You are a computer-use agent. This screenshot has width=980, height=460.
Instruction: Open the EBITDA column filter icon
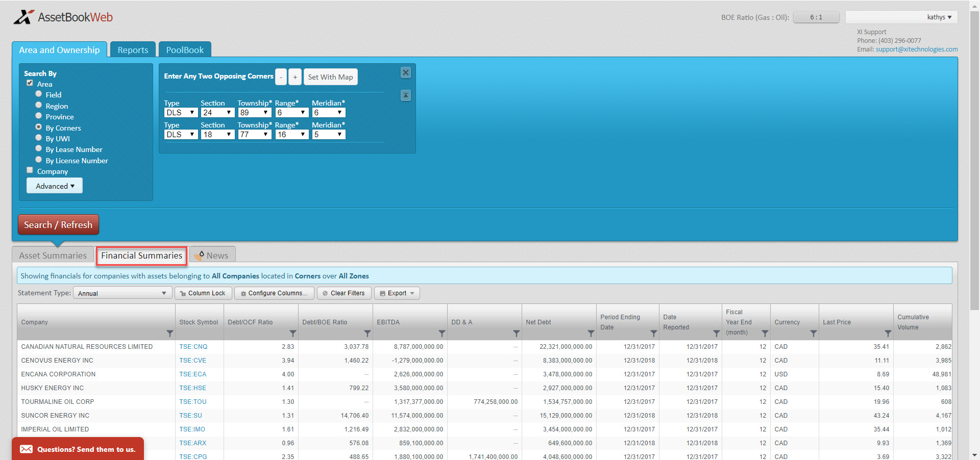(x=442, y=334)
